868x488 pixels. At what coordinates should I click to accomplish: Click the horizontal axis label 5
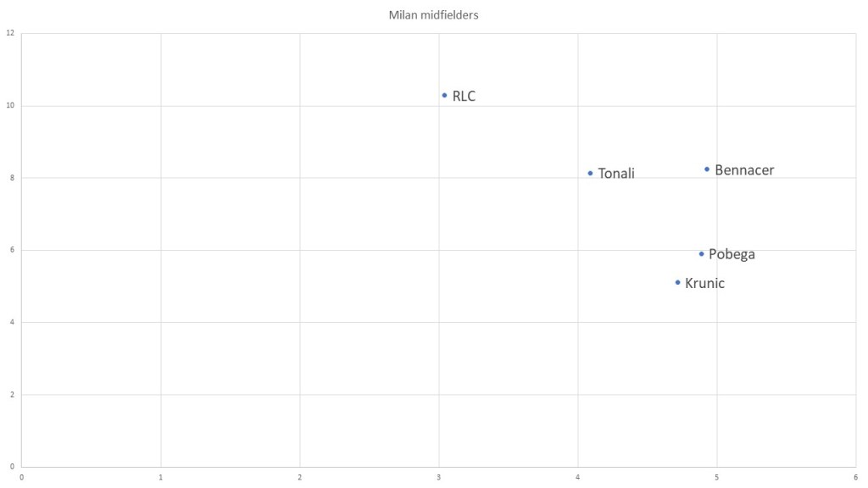pos(717,477)
